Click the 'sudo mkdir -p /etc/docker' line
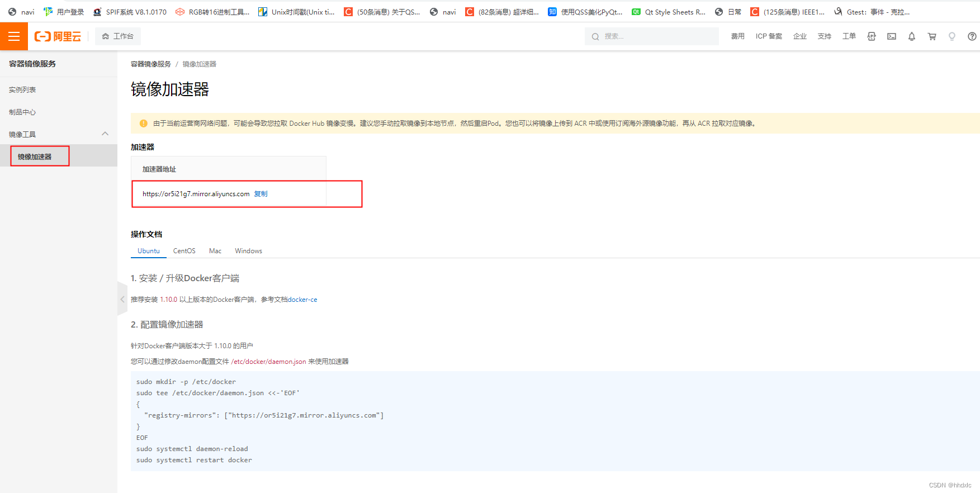This screenshot has height=493, width=980. [186, 382]
